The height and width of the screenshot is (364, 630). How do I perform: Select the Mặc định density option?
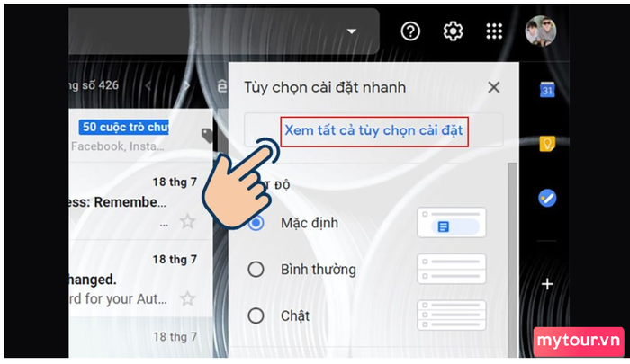256,223
